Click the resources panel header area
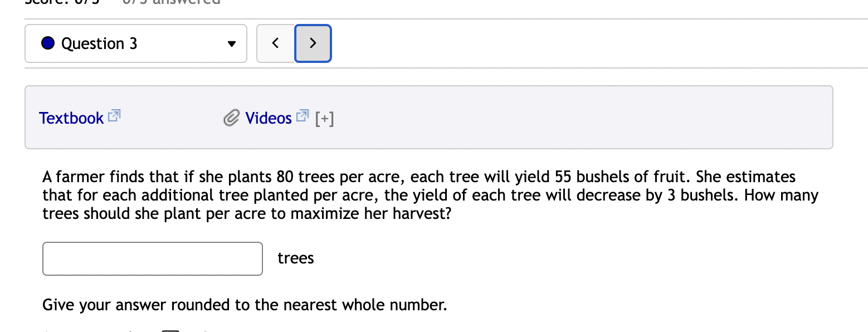Image resolution: width=868 pixels, height=332 pixels. pyautogui.click(x=429, y=117)
